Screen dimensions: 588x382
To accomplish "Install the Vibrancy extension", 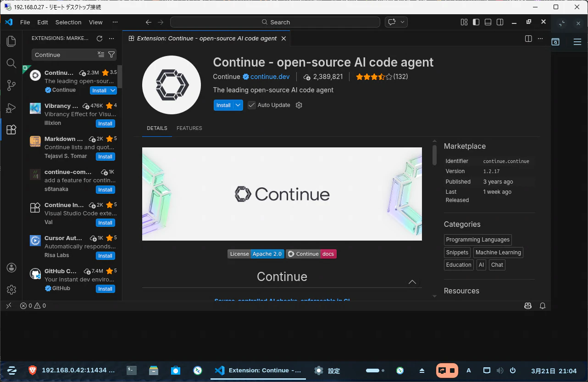I will [105, 124].
